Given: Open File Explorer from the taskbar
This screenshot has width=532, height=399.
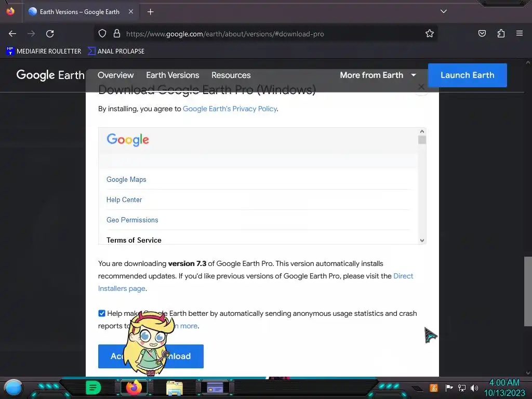Looking at the screenshot, I should [175, 388].
